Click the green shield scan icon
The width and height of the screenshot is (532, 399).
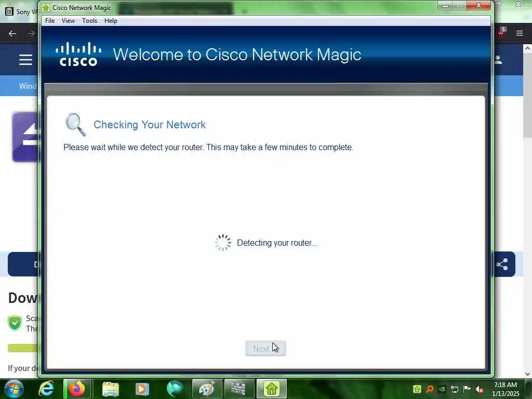pyautogui.click(x=15, y=323)
